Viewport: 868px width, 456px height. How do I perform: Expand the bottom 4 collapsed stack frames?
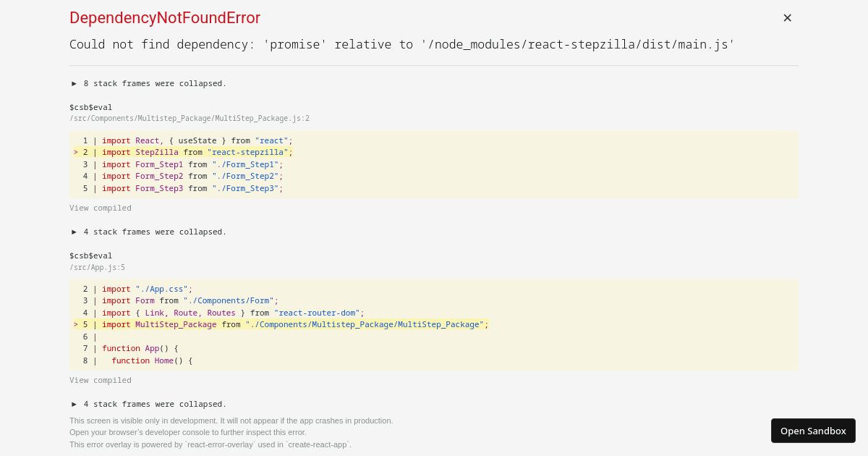150,404
